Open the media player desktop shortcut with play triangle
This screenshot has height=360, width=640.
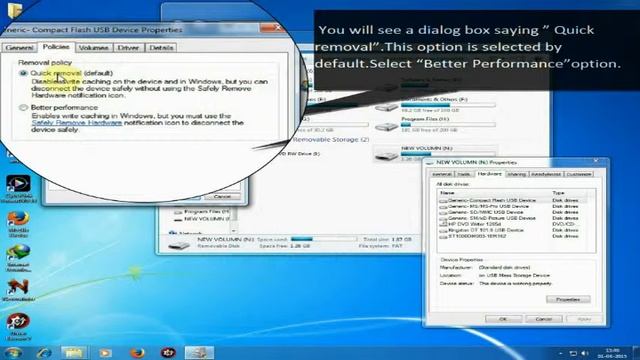click(x=18, y=189)
